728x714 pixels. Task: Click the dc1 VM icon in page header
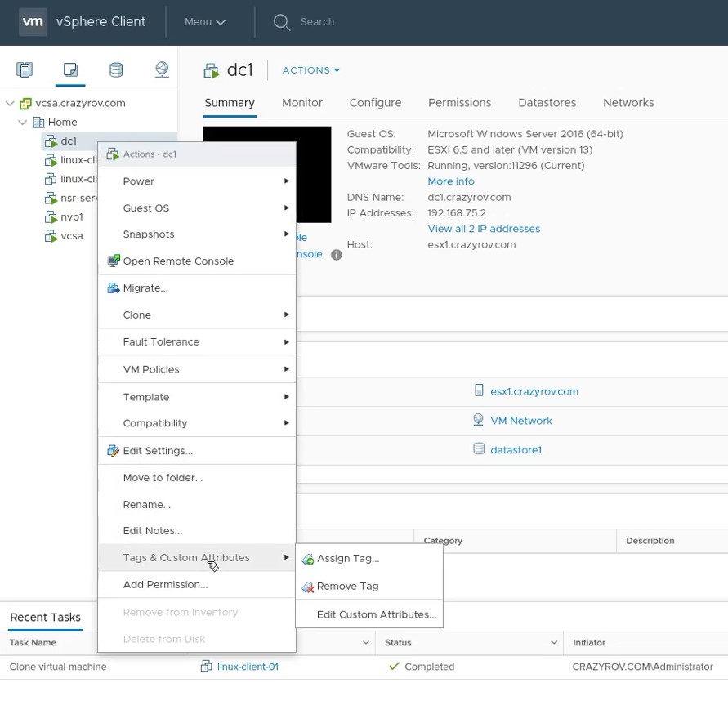tap(212, 70)
